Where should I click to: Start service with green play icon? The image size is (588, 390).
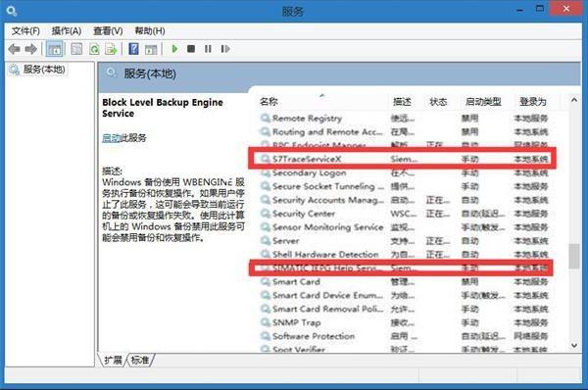click(x=174, y=49)
